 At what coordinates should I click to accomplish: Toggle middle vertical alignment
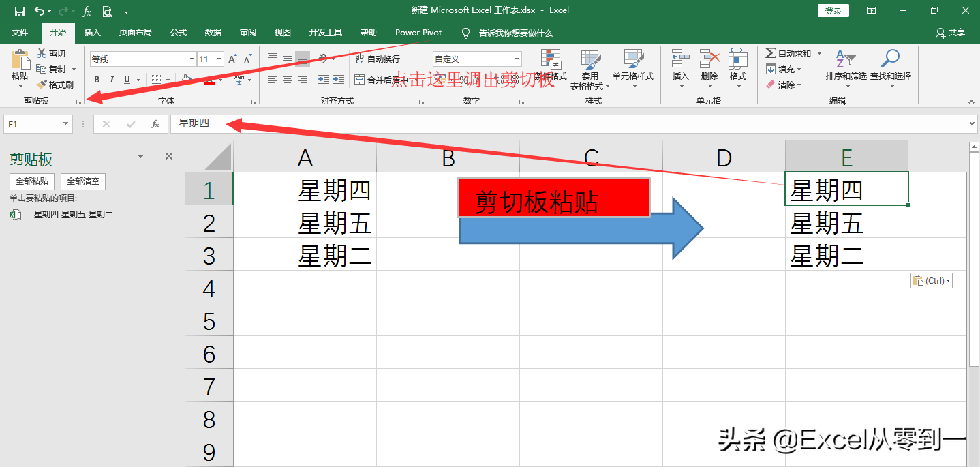pos(288,59)
